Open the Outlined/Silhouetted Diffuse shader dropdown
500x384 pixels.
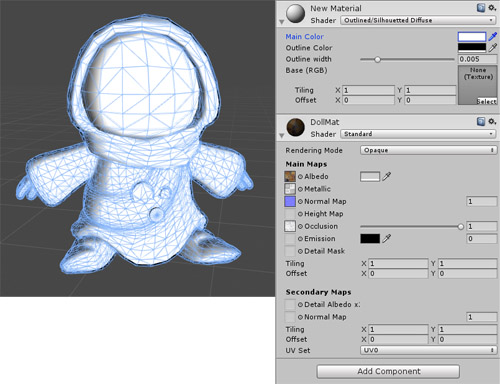tap(418, 20)
